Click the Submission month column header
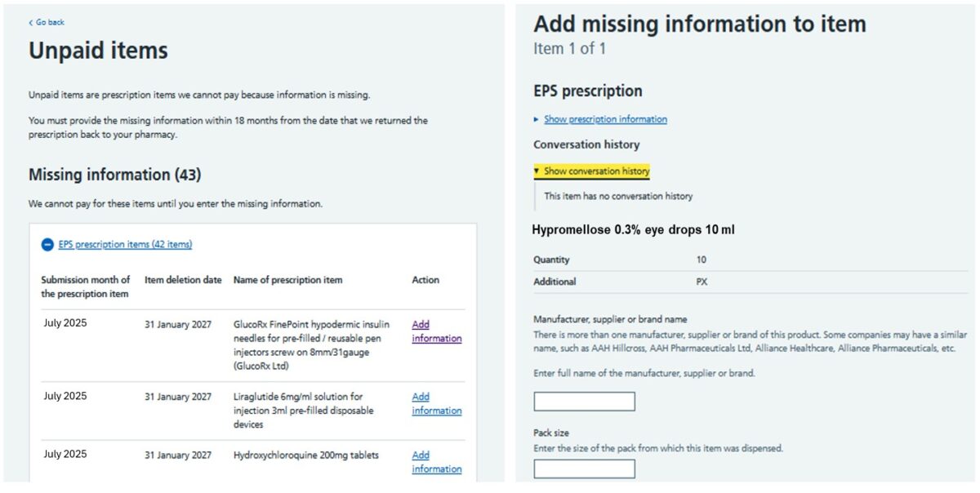 [x=86, y=286]
